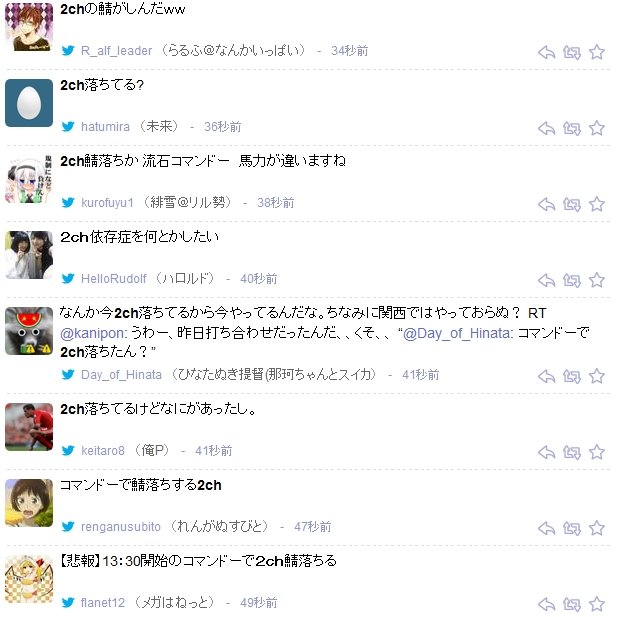
Task: Open @kanipon mention link
Action: (93, 333)
